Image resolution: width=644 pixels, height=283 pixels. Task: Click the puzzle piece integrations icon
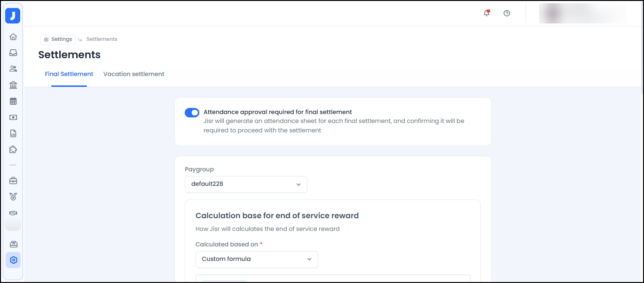[13, 150]
